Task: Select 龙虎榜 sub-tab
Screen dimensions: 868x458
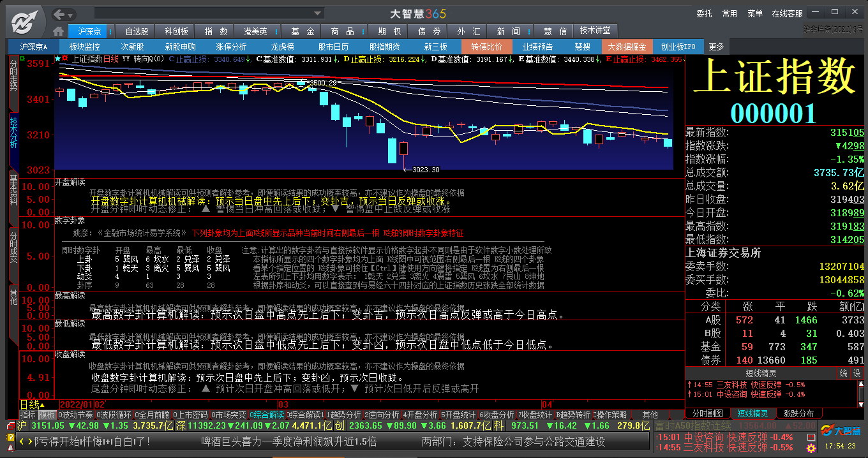Action: [282, 47]
